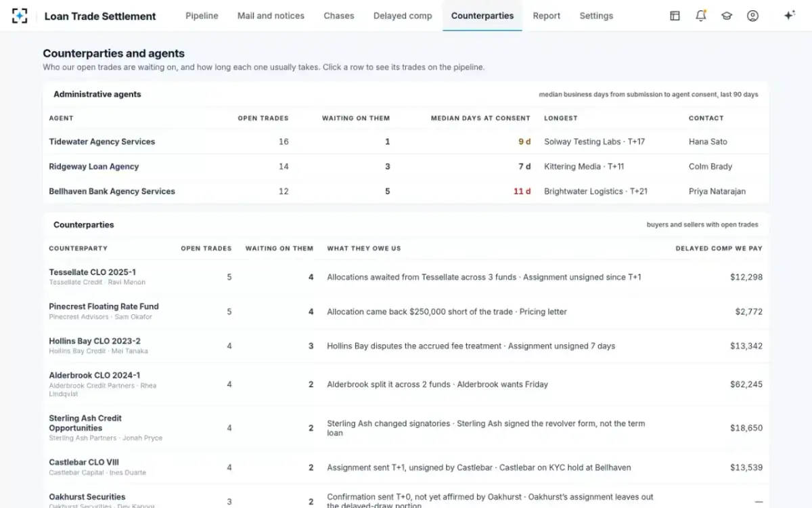
Task: Select the Tessellate CLO 2025-1 counterparty row
Action: coord(406,277)
